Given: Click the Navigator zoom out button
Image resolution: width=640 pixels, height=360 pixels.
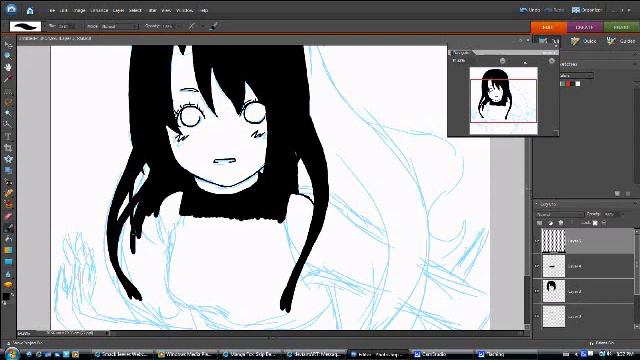Looking at the screenshot, I should (502, 61).
